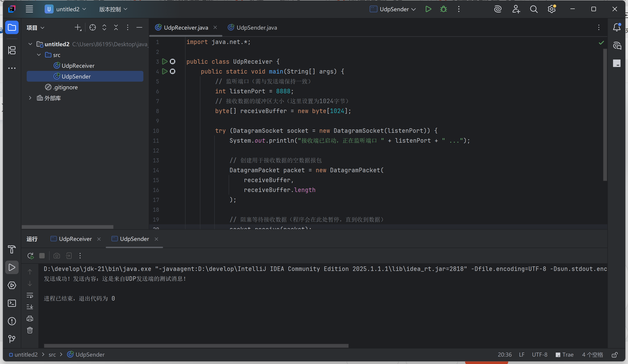Click the Debug UdpSender bug icon
This screenshot has height=364, width=628.
coord(443,9)
